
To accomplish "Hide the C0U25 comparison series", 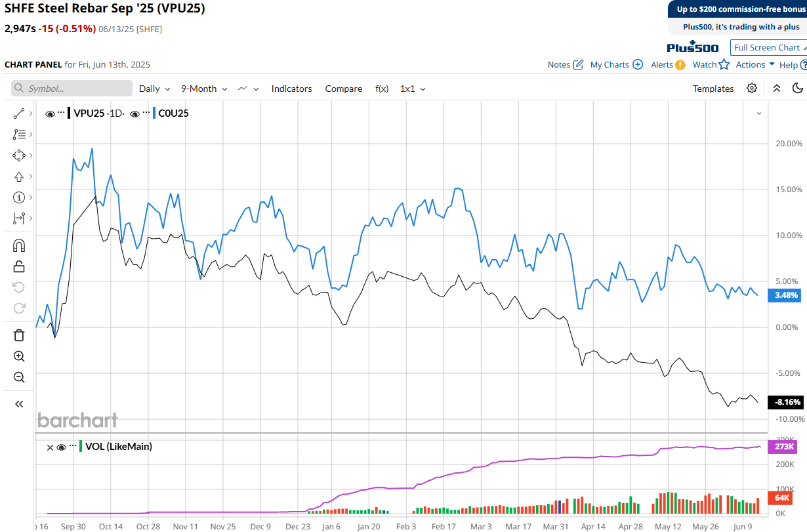I will [x=134, y=113].
